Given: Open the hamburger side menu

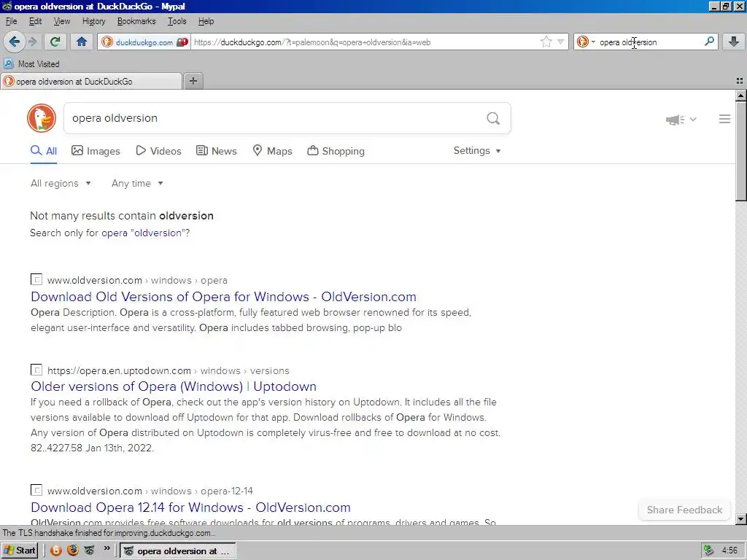Looking at the screenshot, I should point(724,119).
